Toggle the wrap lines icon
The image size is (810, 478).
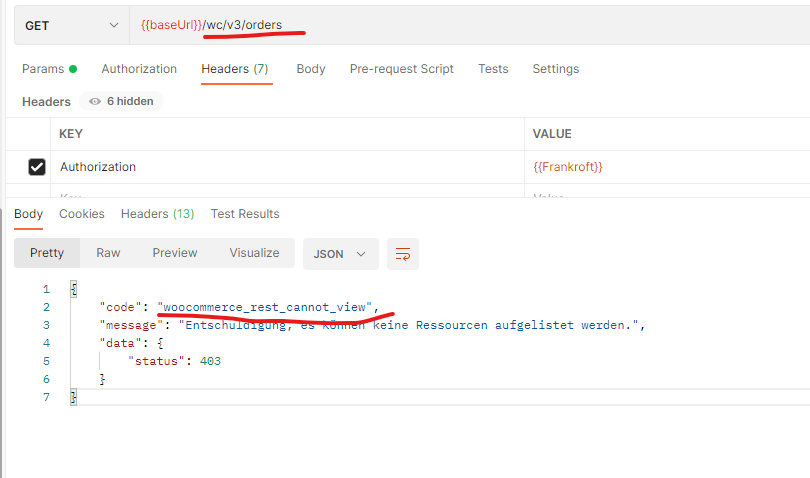point(403,254)
